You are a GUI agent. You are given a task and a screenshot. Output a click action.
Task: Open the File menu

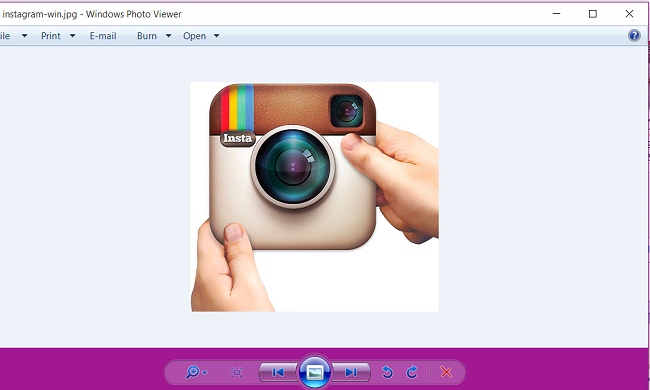coord(5,36)
